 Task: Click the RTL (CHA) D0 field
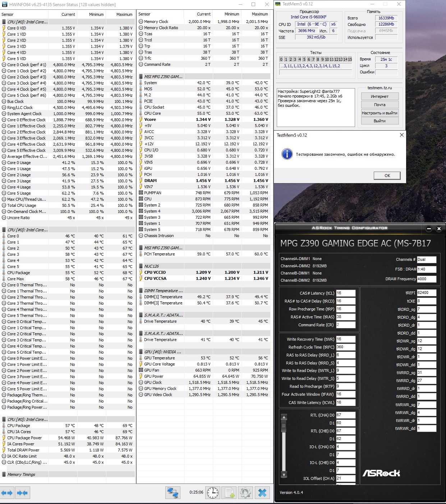346,415
